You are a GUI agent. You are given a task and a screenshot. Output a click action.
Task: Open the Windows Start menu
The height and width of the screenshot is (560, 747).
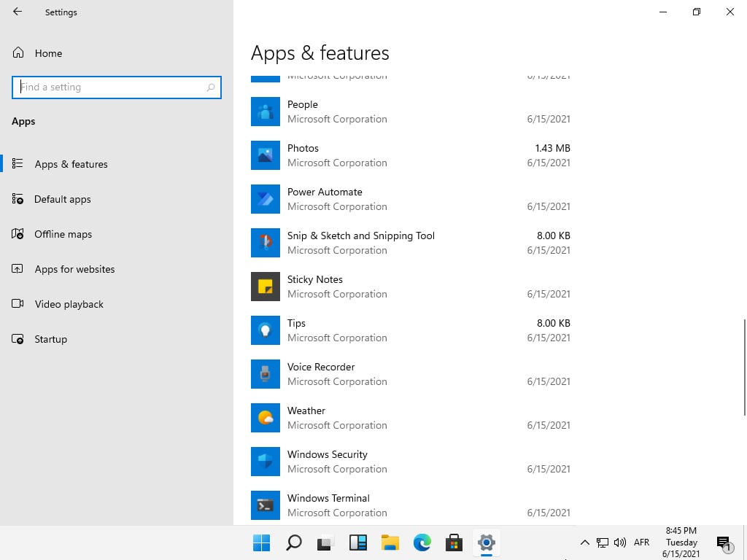coord(262,542)
